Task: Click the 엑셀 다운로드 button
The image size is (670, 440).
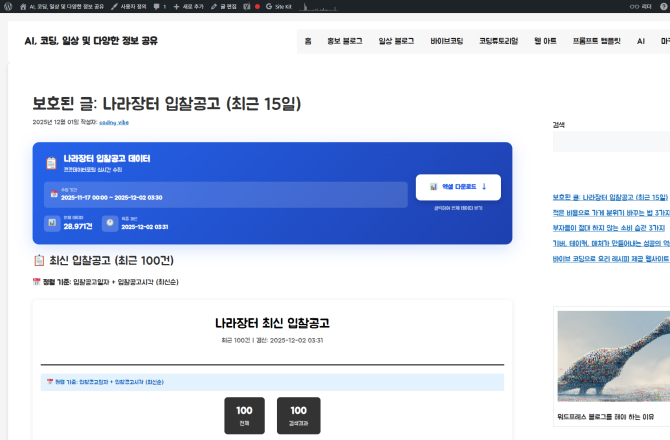Action: point(458,187)
